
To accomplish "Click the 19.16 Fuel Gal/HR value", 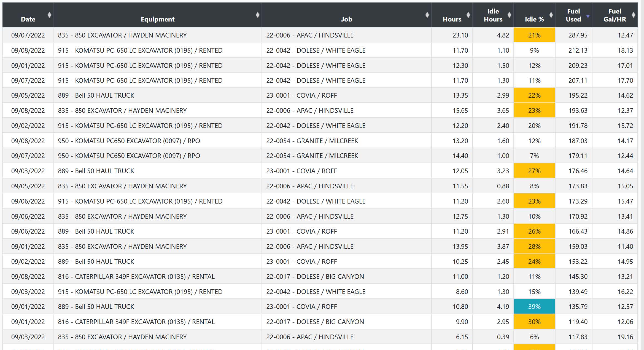I will click(x=625, y=337).
